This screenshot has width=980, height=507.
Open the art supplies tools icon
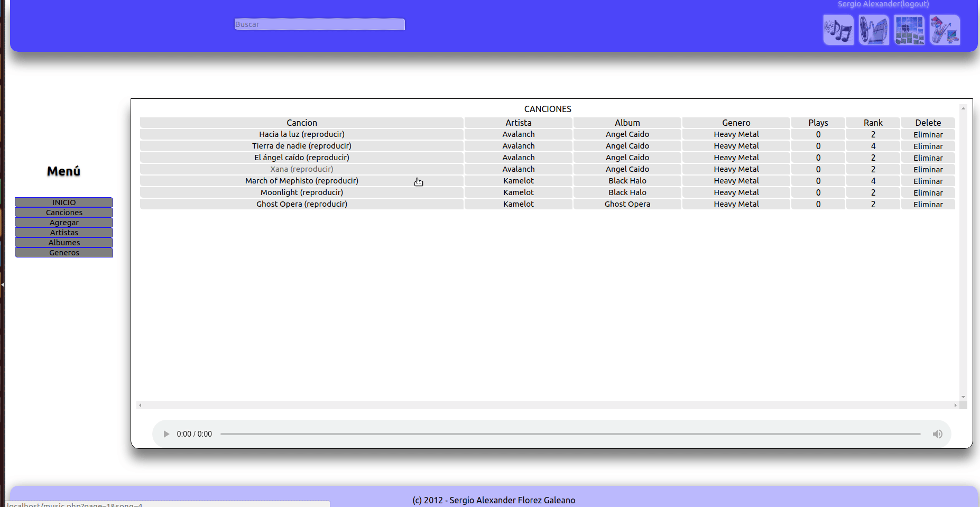(945, 30)
